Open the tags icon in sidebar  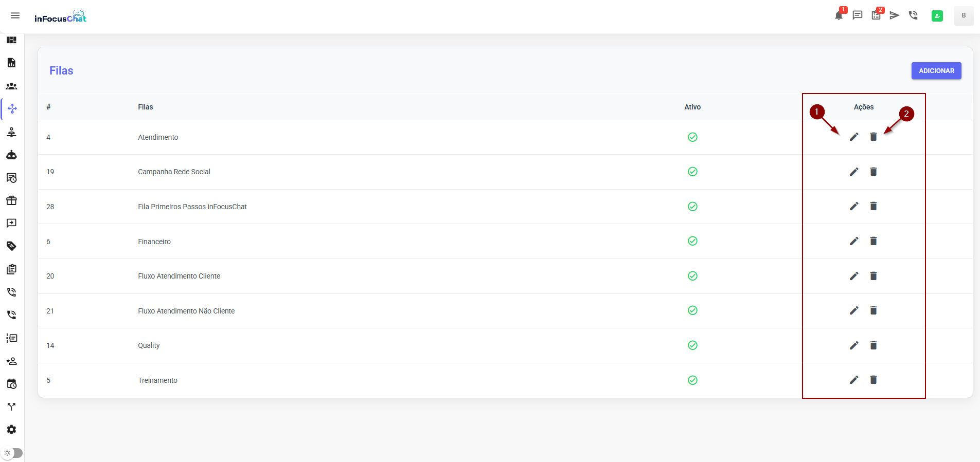[11, 246]
